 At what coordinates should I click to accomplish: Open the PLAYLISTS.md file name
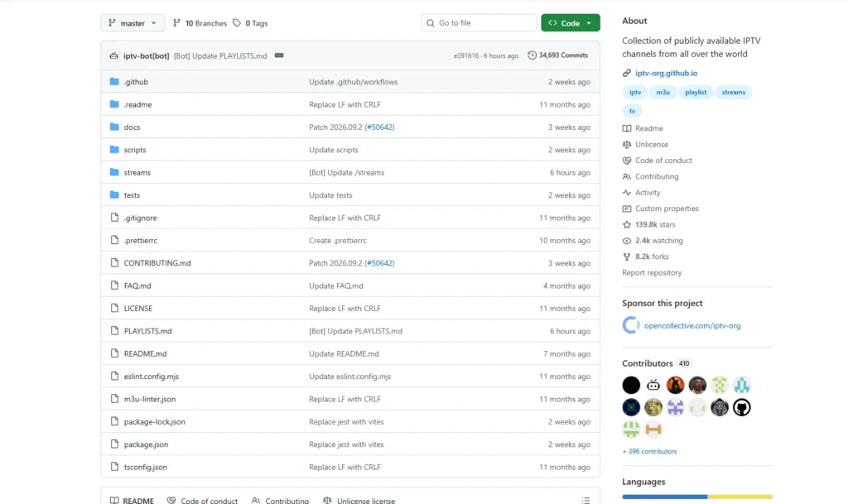[147, 331]
